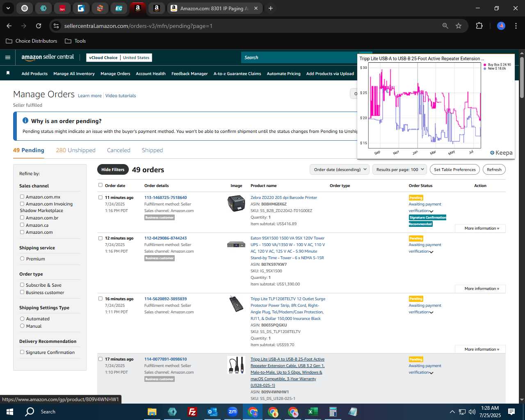Viewport: 525px width, 420px height.
Task: Open Feedback Manager in nav bar
Action: pyautogui.click(x=189, y=73)
